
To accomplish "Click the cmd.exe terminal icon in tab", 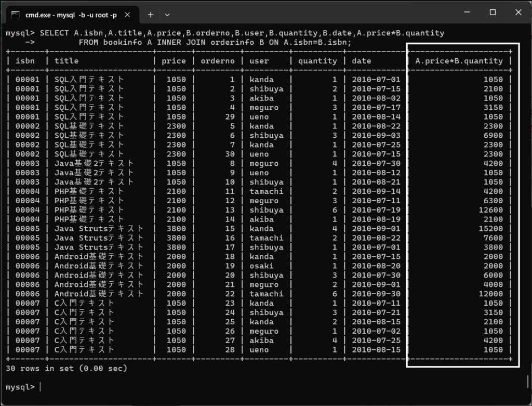I will tap(16, 15).
